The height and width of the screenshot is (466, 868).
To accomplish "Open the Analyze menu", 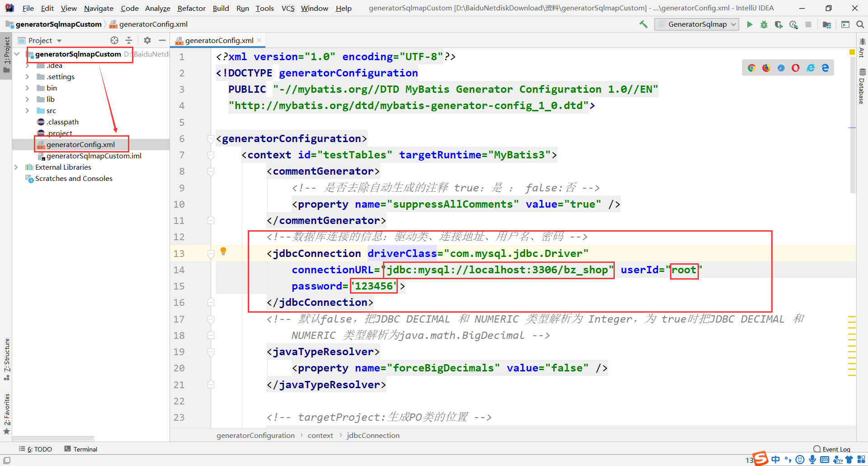I will click(x=157, y=8).
